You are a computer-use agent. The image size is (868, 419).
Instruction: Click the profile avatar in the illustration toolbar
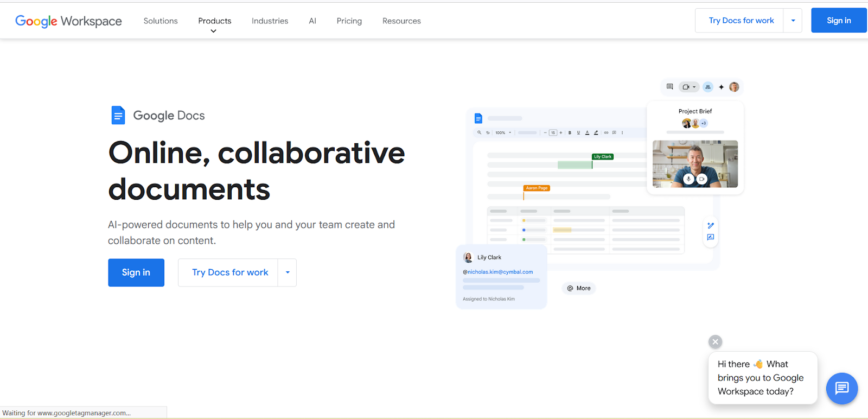coord(734,87)
